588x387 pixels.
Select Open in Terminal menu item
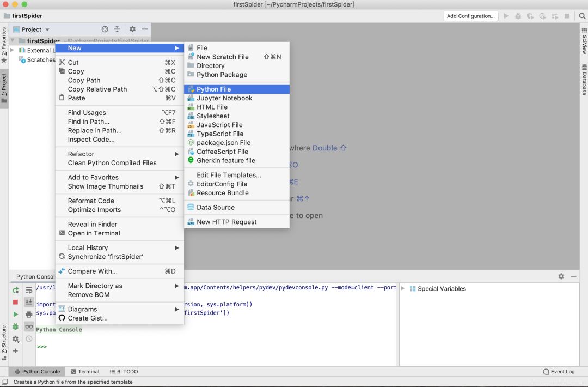click(120, 233)
